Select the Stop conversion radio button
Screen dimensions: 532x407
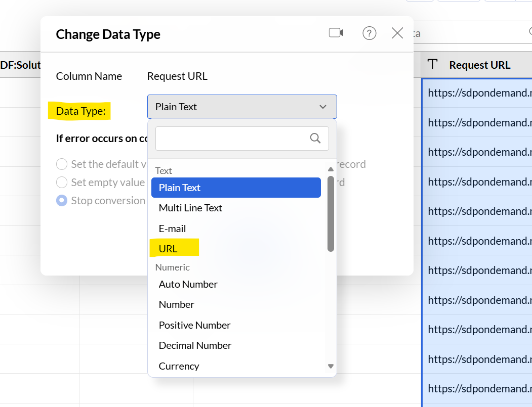point(62,201)
